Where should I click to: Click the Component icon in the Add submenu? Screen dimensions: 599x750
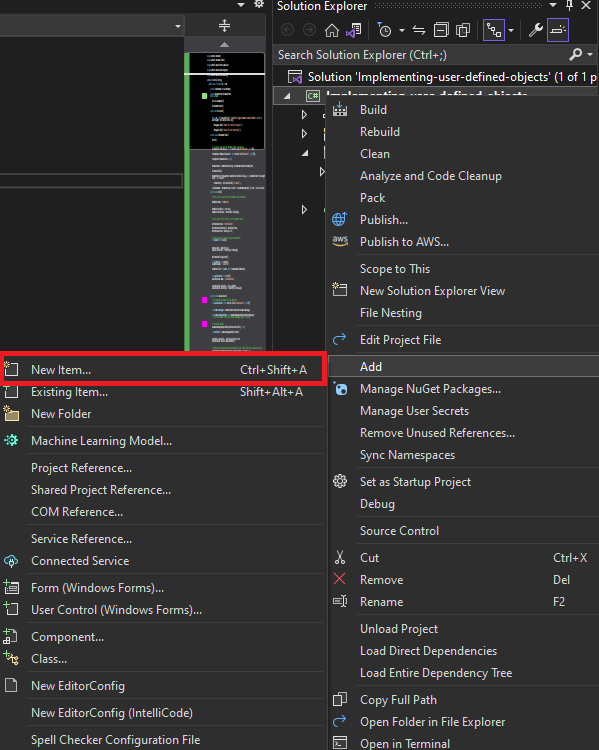coord(11,637)
